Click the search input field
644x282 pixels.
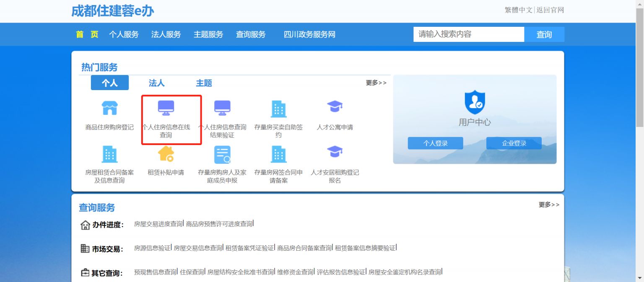[x=468, y=34]
